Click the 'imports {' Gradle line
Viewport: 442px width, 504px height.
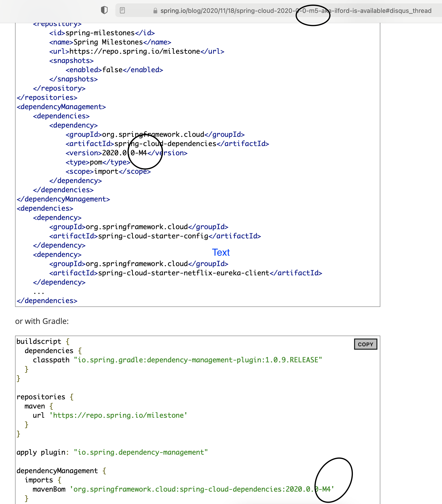[43, 480]
